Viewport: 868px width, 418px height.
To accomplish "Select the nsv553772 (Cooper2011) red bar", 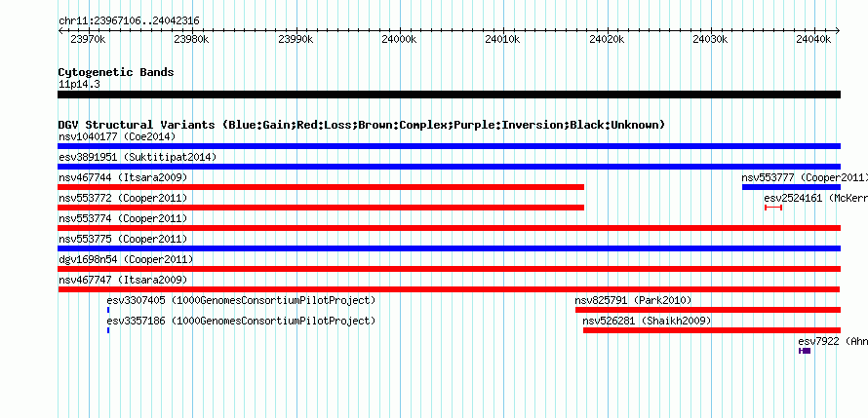I will pyautogui.click(x=321, y=208).
